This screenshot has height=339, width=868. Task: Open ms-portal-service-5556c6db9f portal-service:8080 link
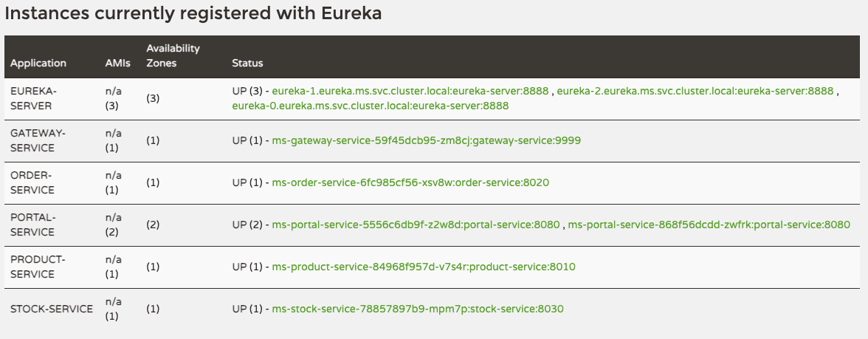click(x=416, y=225)
